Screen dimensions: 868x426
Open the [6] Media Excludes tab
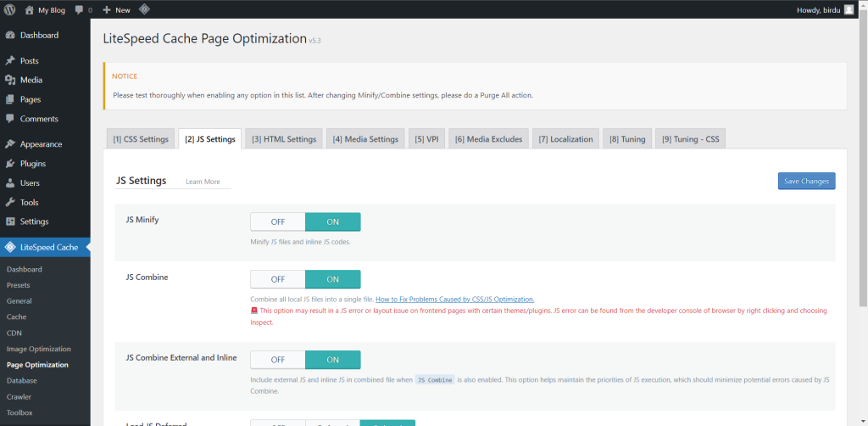coord(489,139)
